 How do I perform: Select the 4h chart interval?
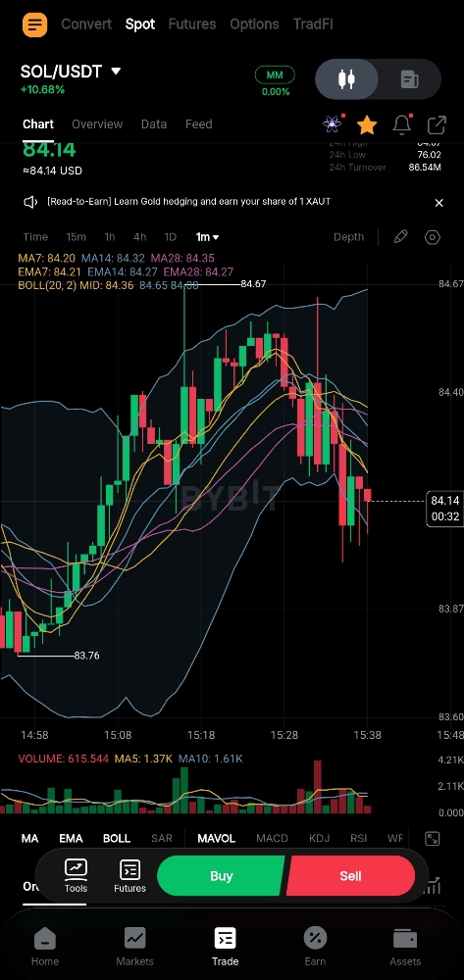(139, 237)
